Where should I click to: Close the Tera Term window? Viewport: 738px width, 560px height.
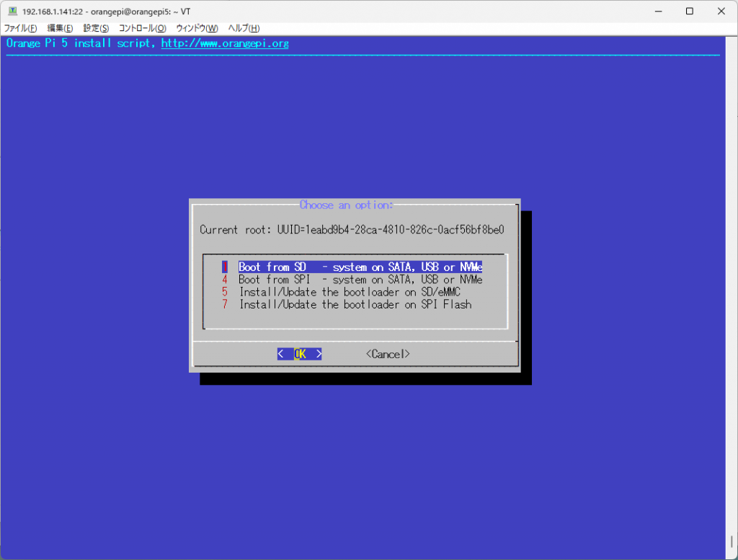[721, 12]
